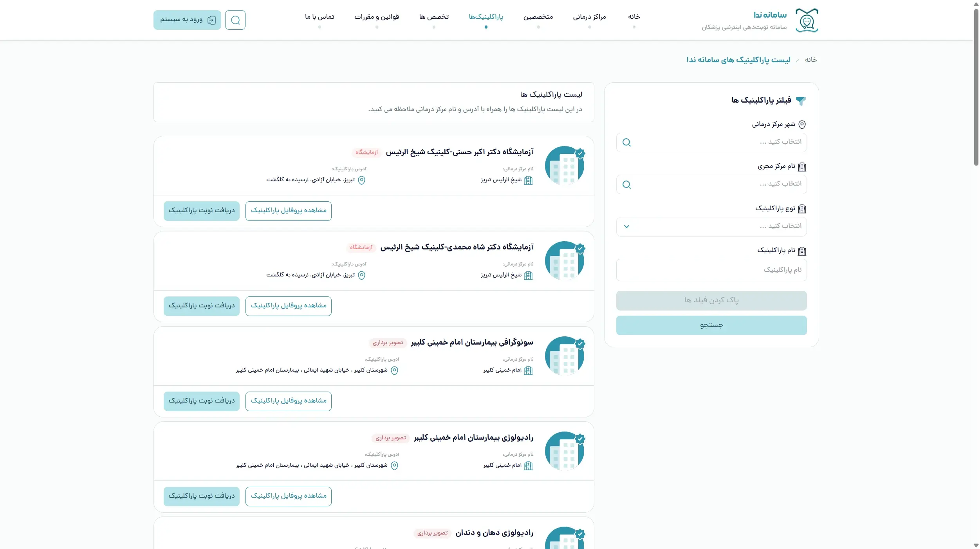Open the تخصص ها menu item
Viewport: 980px width, 549px height.
click(434, 17)
